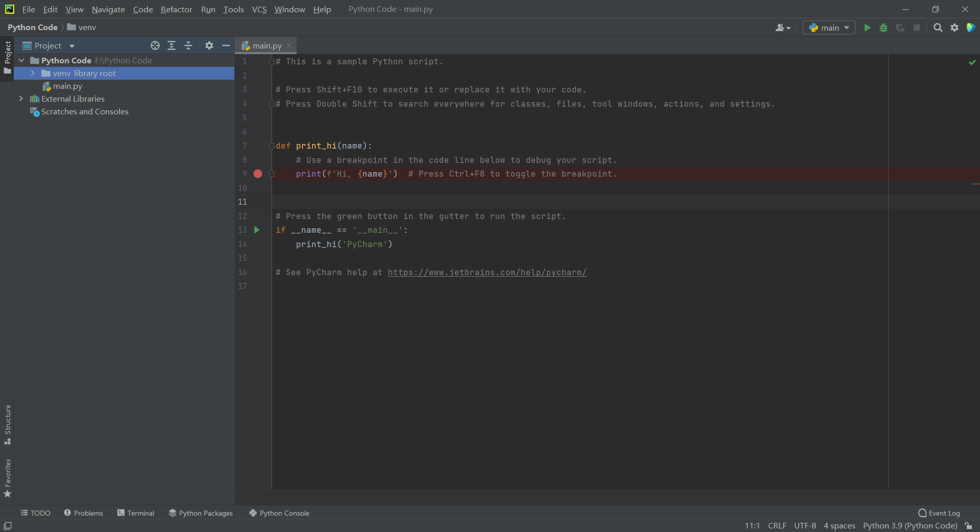The image size is (980, 532).
Task: Open the Problems tool window
Action: 84,513
